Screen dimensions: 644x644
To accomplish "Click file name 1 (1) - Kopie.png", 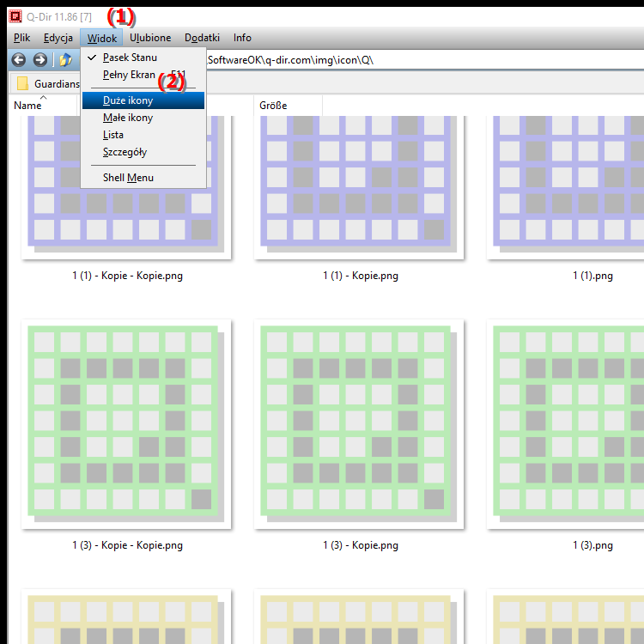I will tap(360, 276).
